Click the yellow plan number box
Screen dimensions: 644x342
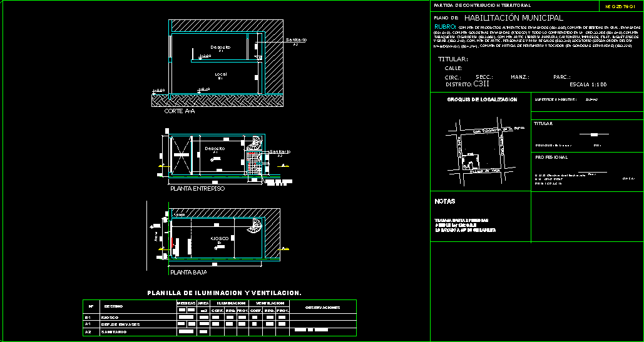pos(620,6)
